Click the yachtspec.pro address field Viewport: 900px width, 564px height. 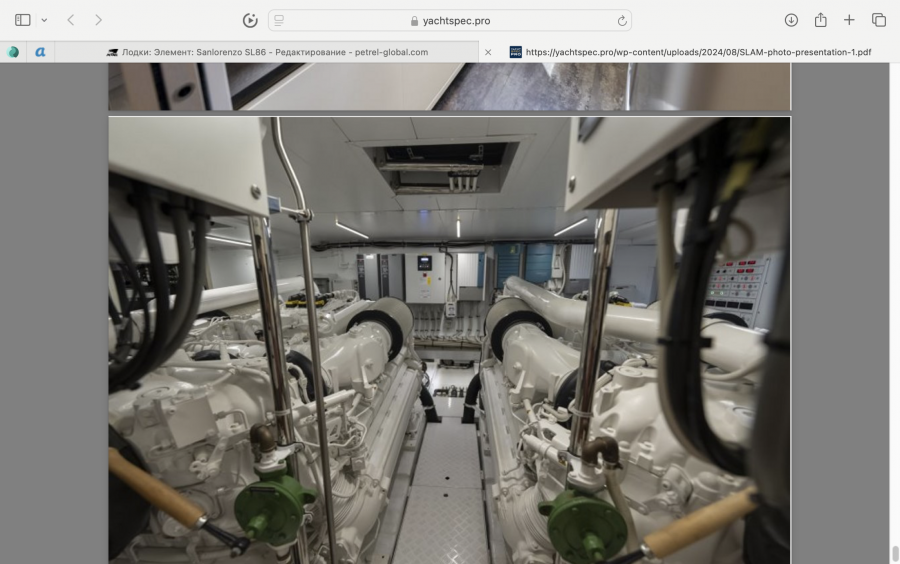pos(450,20)
